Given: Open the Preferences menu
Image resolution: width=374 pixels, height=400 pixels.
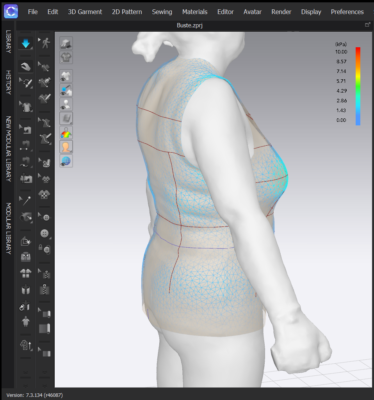Looking at the screenshot, I should [347, 12].
